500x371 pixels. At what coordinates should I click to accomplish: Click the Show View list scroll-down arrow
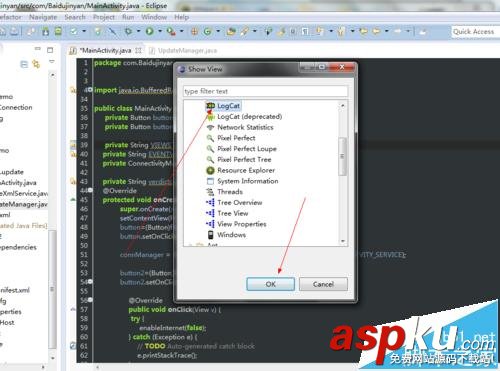point(342,241)
